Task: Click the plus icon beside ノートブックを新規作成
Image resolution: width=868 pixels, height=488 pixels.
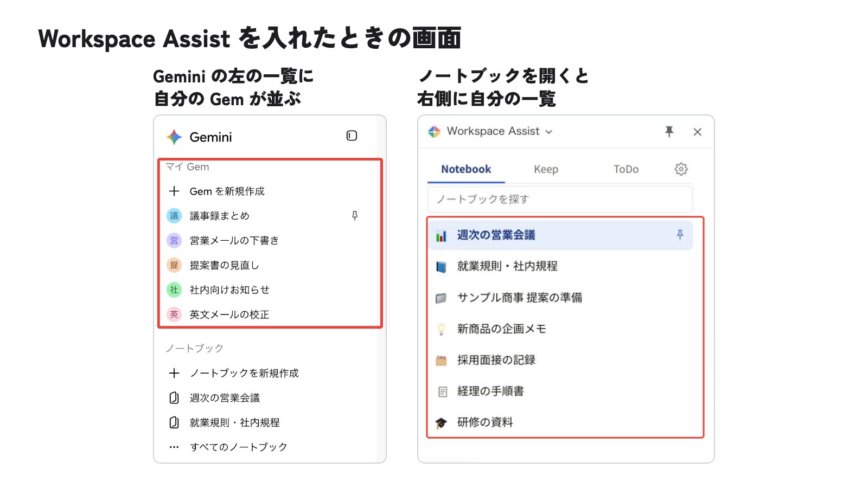Action: point(174,373)
